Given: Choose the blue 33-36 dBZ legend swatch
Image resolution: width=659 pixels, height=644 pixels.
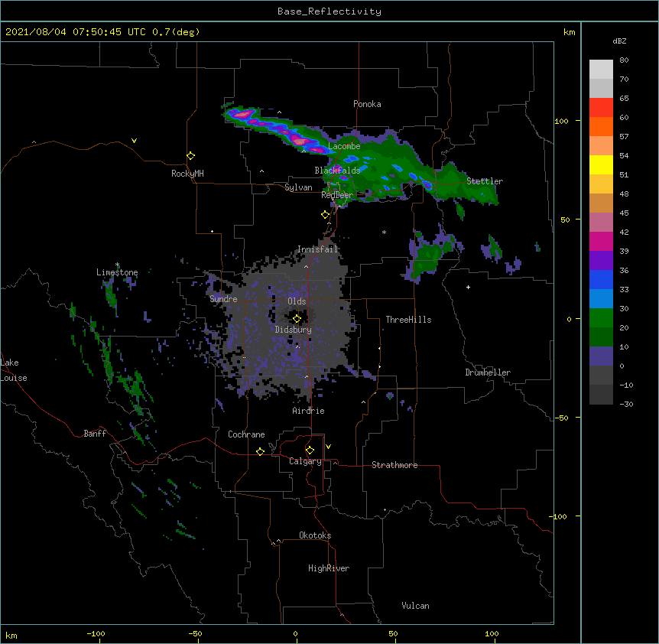Looking at the screenshot, I should pyautogui.click(x=601, y=279).
